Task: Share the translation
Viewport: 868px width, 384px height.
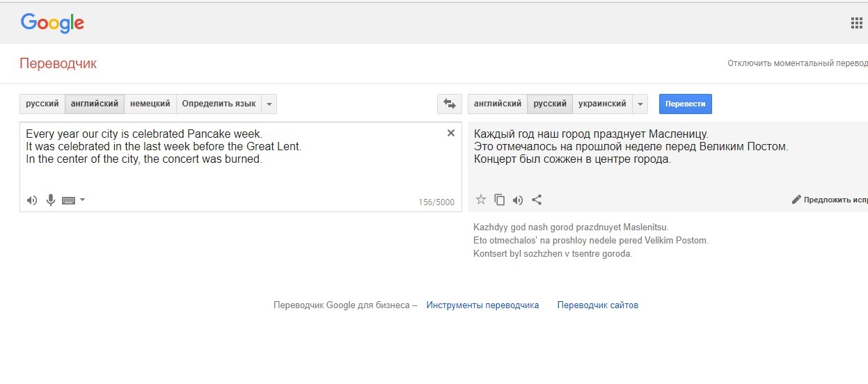Action: coord(537,200)
